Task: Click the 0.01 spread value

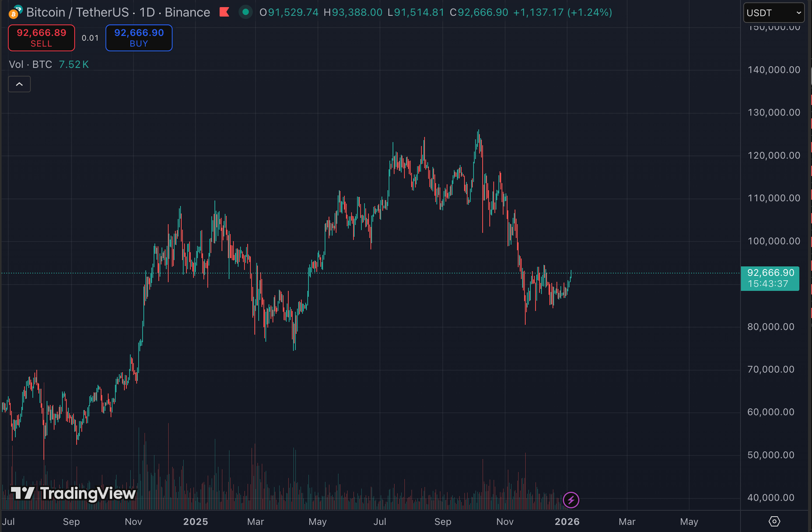Action: point(90,38)
